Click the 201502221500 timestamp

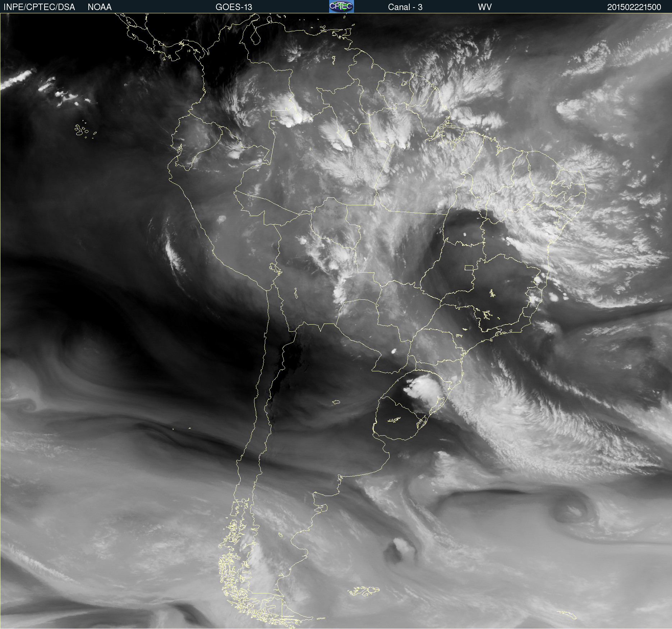(x=634, y=7)
